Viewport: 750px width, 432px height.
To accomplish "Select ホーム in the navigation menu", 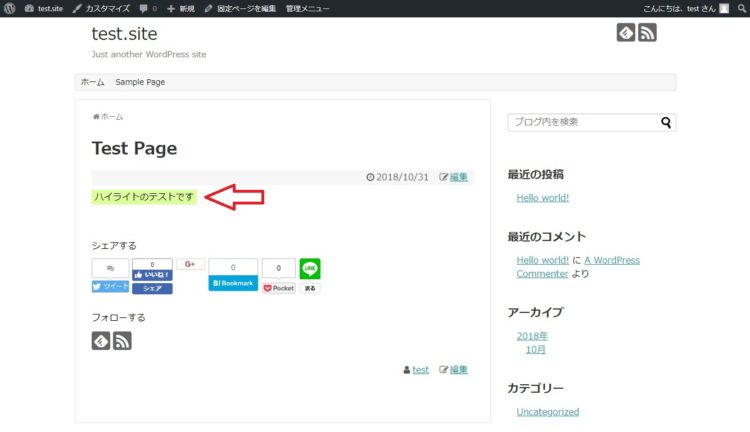I will click(x=92, y=82).
